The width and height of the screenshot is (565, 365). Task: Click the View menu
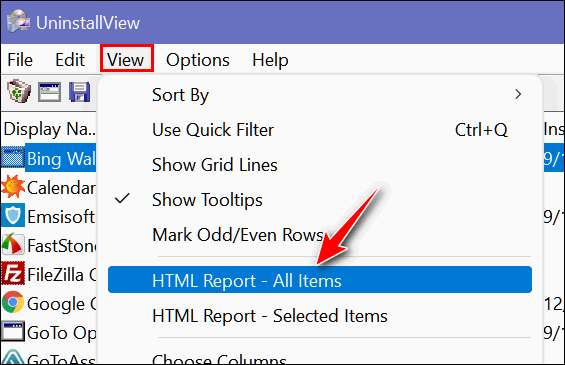tap(126, 60)
